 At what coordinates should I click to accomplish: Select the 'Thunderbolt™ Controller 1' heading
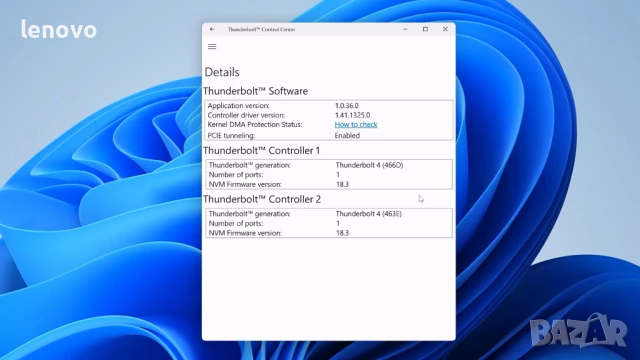pyautogui.click(x=262, y=151)
